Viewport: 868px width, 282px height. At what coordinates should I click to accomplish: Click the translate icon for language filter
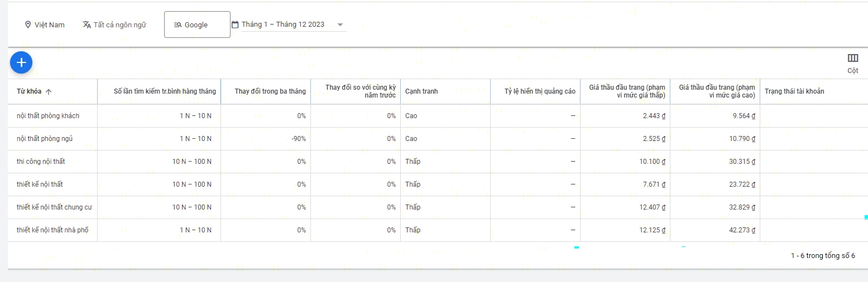87,25
